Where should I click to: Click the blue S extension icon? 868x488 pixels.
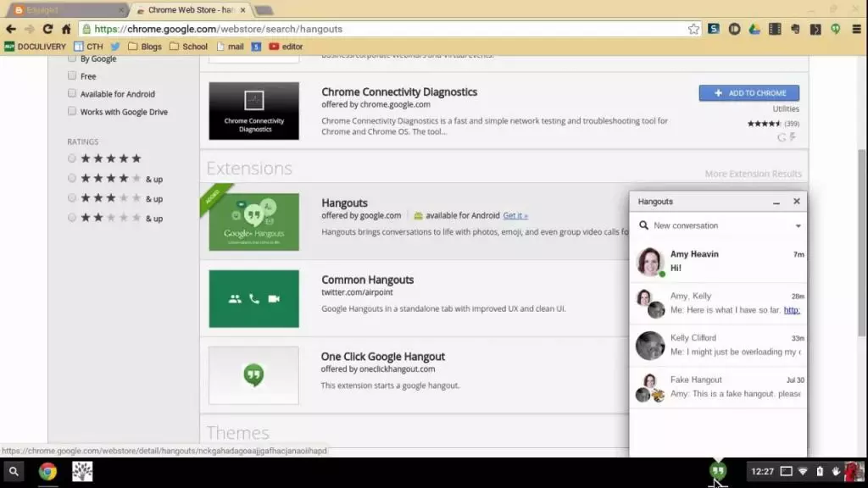tap(714, 29)
